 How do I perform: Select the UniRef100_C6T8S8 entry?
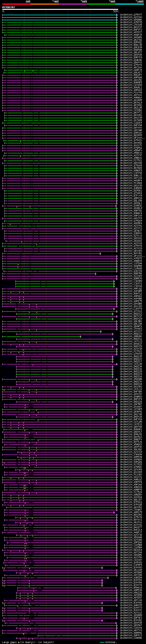[x=131, y=85]
